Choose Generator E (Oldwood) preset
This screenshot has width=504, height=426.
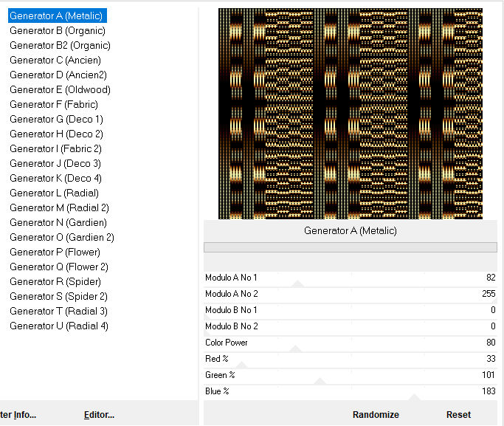(x=60, y=89)
